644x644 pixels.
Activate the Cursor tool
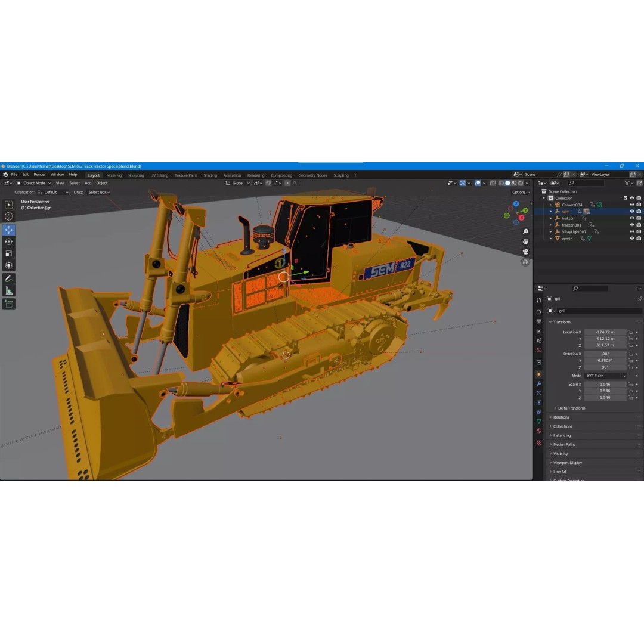[x=8, y=216]
